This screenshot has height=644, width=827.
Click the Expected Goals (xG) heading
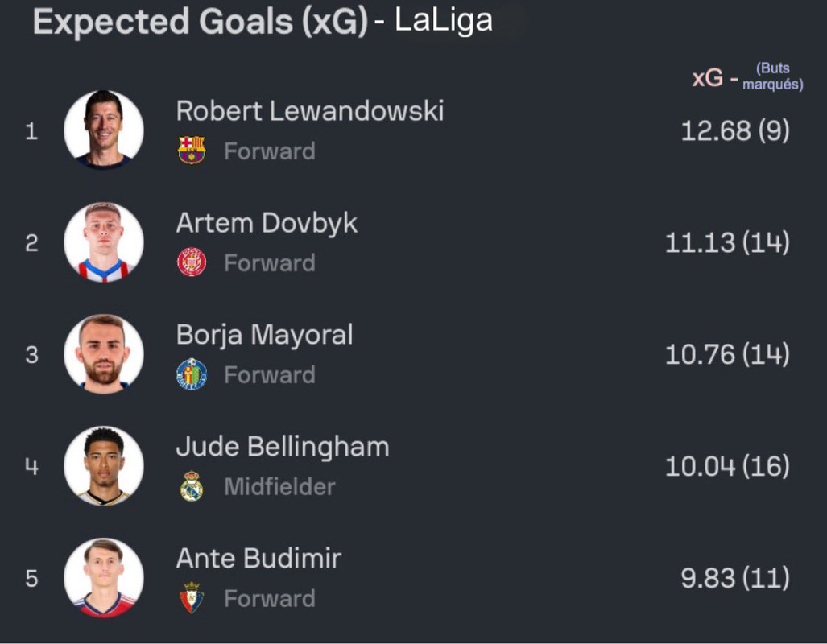[x=201, y=22]
